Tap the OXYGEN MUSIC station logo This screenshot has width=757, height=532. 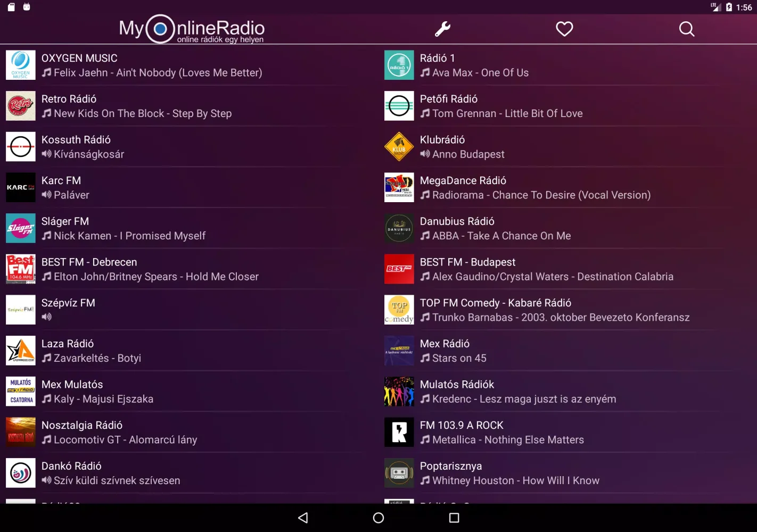[x=21, y=65]
